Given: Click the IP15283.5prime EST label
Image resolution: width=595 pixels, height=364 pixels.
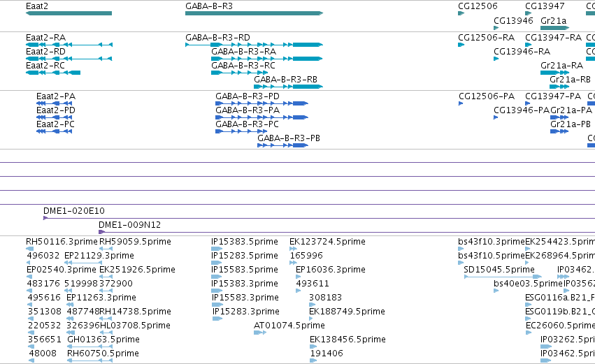Looking at the screenshot, I should point(245,256).
